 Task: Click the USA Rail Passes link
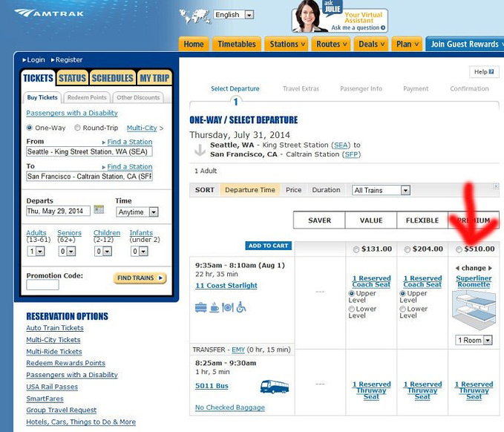pos(52,387)
